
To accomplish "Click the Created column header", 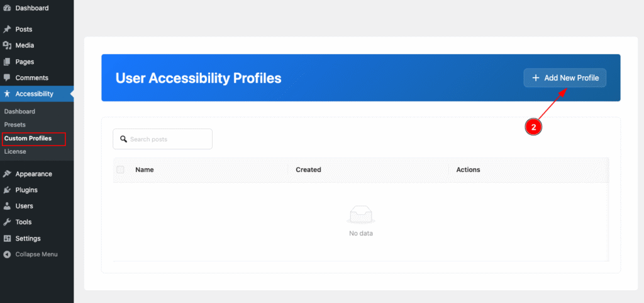I will point(308,169).
